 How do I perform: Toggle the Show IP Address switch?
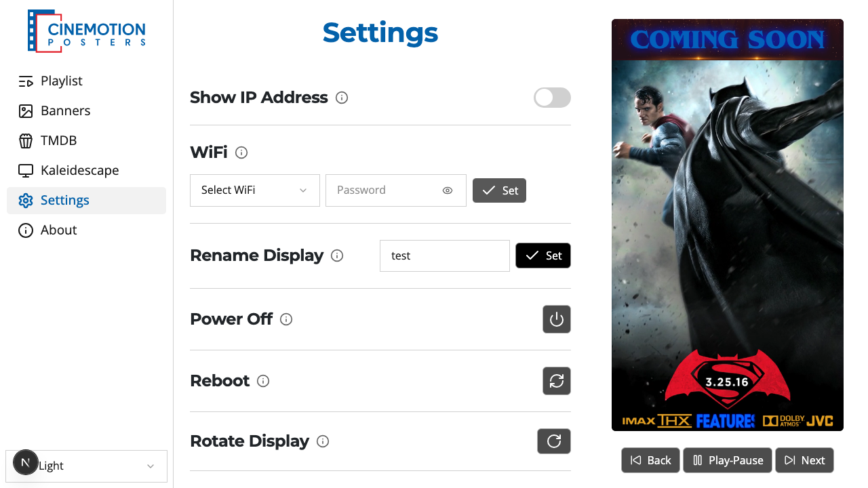(x=552, y=98)
